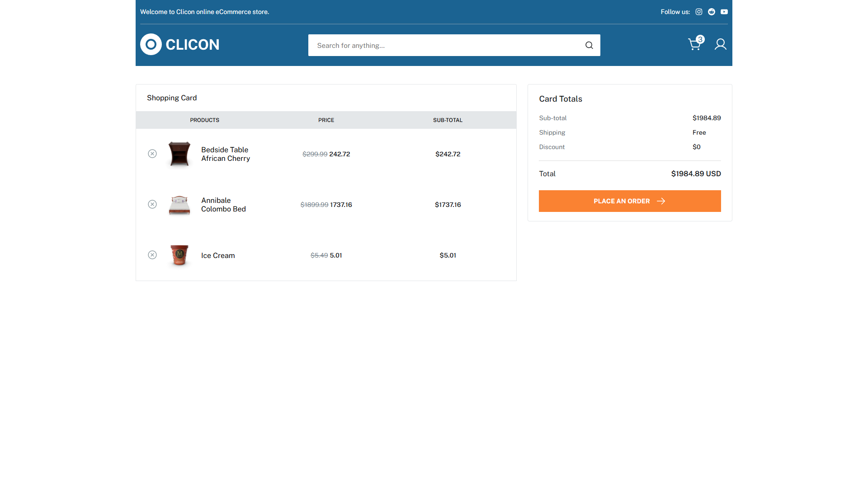Click the search magnifier icon
Screen dimensions: 868x488
(589, 45)
